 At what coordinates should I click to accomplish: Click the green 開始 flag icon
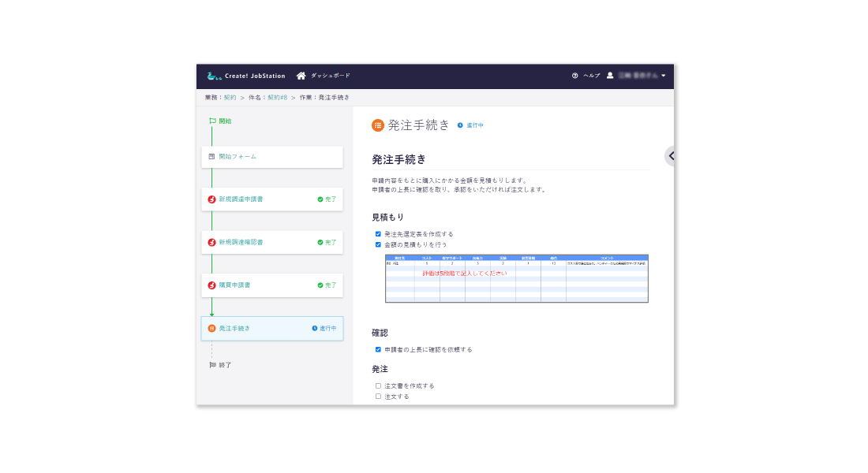(212, 121)
